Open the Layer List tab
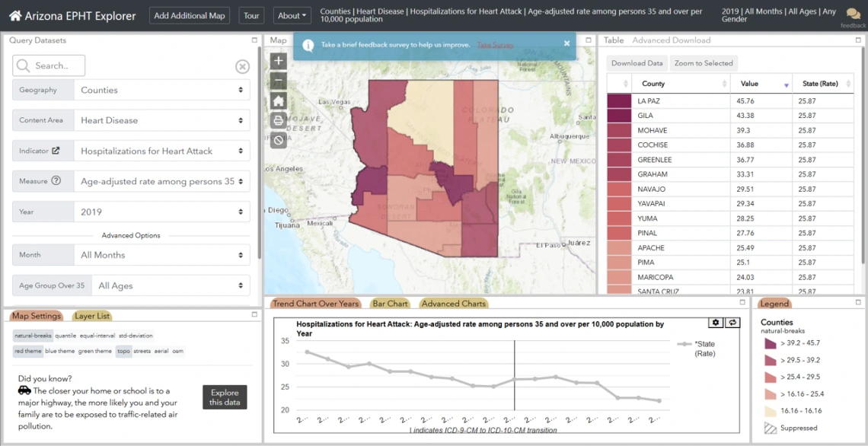This screenshot has height=446, width=868. click(x=91, y=316)
